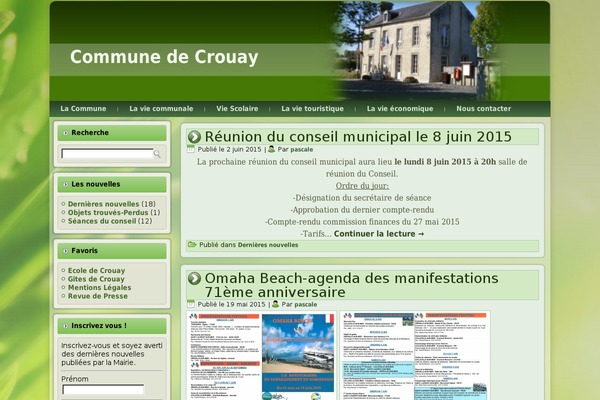Click calendar icon next to 2 juin 2015
The image size is (600, 400).
coord(191,149)
